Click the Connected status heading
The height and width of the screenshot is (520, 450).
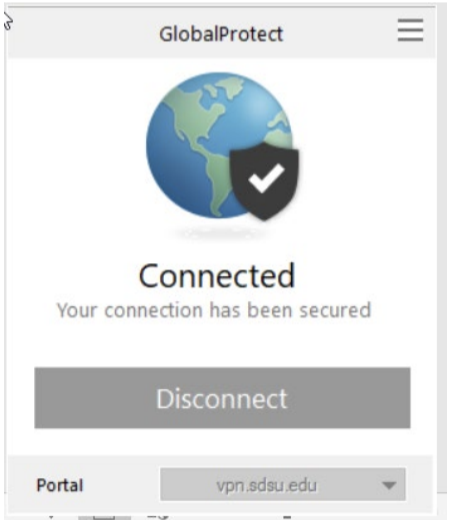tap(217, 275)
